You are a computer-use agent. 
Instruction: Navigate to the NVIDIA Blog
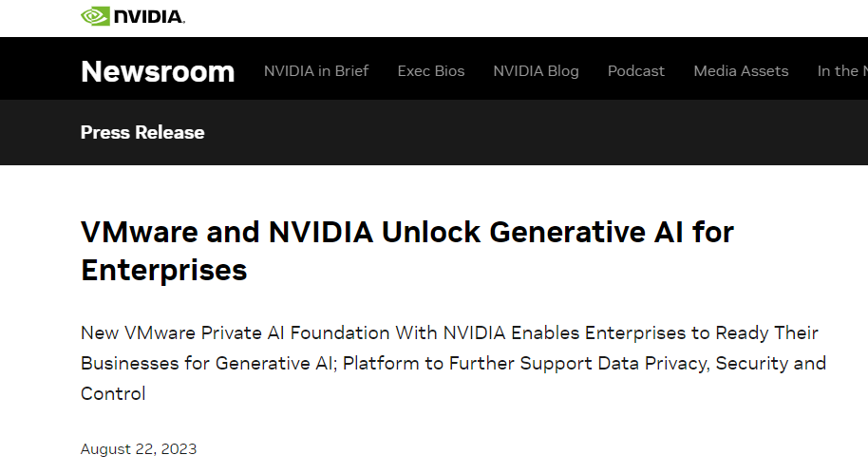click(536, 71)
